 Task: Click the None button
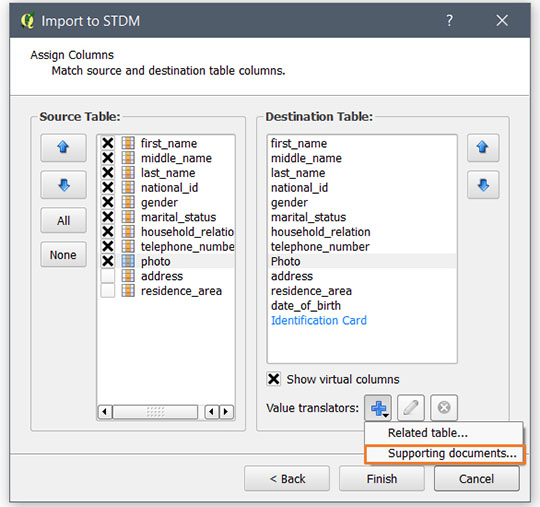coord(63,255)
